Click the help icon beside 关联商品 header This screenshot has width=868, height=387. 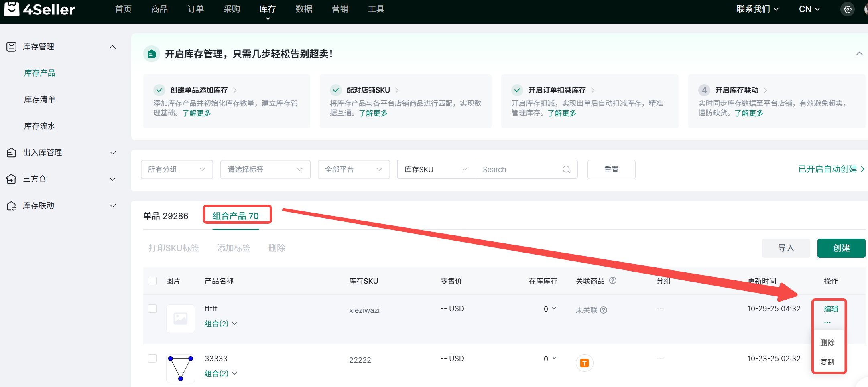tap(613, 281)
